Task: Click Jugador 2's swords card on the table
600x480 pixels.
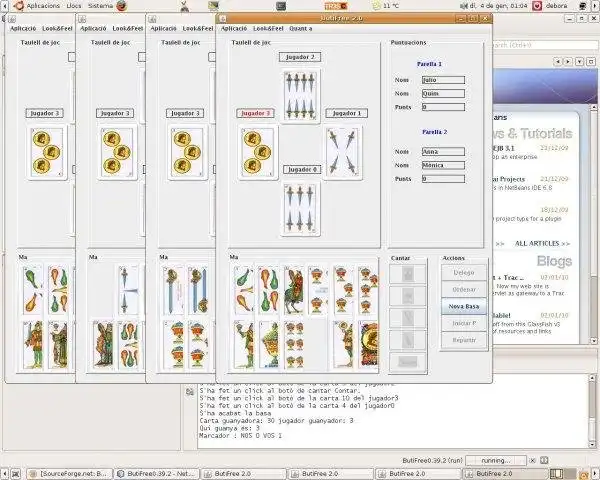Action: tap(300, 95)
